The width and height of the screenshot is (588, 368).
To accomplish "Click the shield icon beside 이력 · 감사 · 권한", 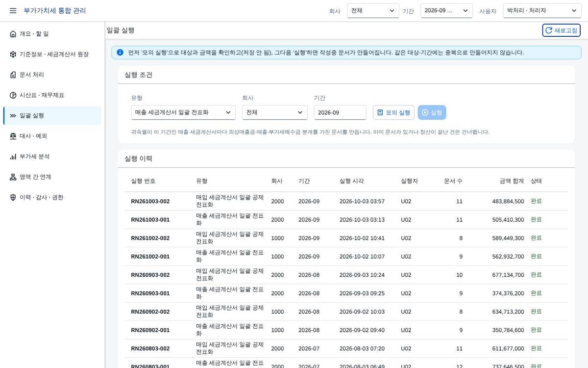I will (x=13, y=197).
